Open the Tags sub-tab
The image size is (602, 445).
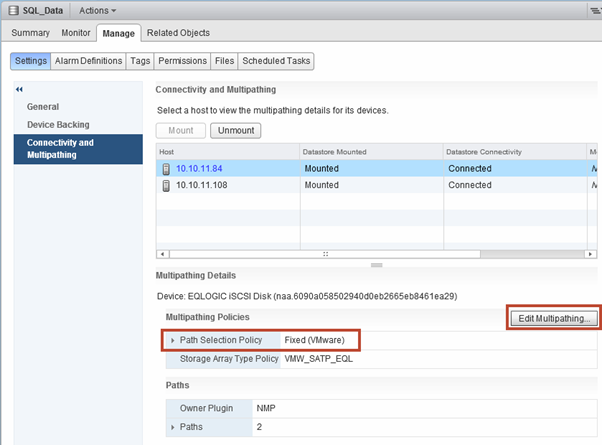[x=140, y=61]
